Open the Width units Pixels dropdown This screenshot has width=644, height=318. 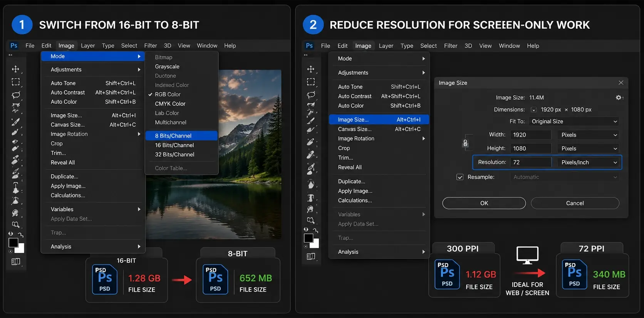click(588, 135)
